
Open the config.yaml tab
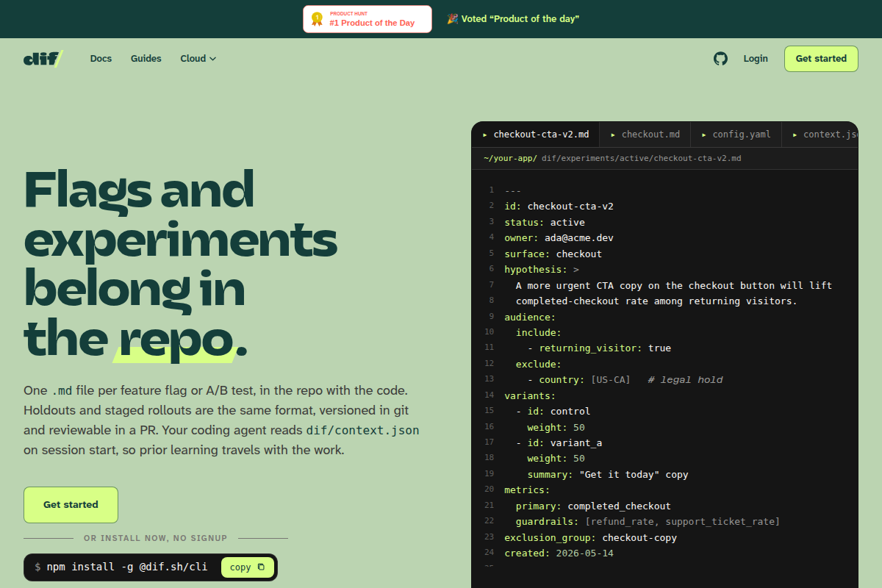[736, 135]
